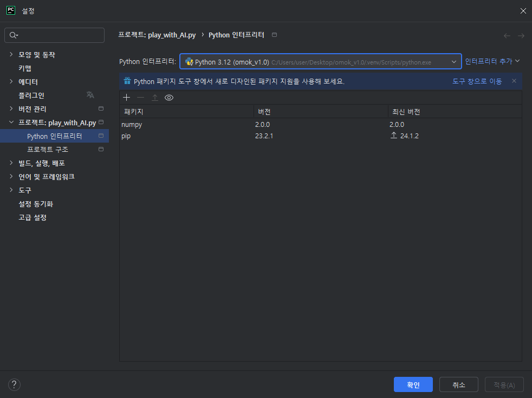
Task: Click 도구 창으로 이동 link
Action: 477,81
